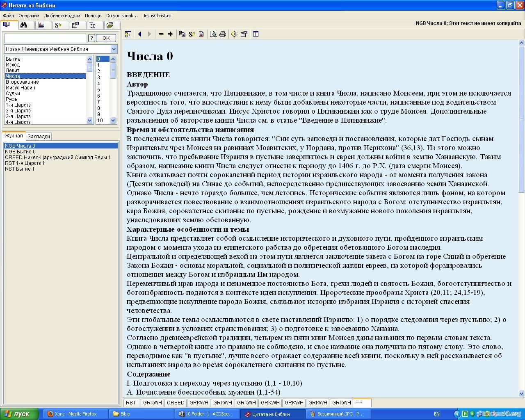Open the Операции menu
This screenshot has height=420, width=525.
(29, 16)
